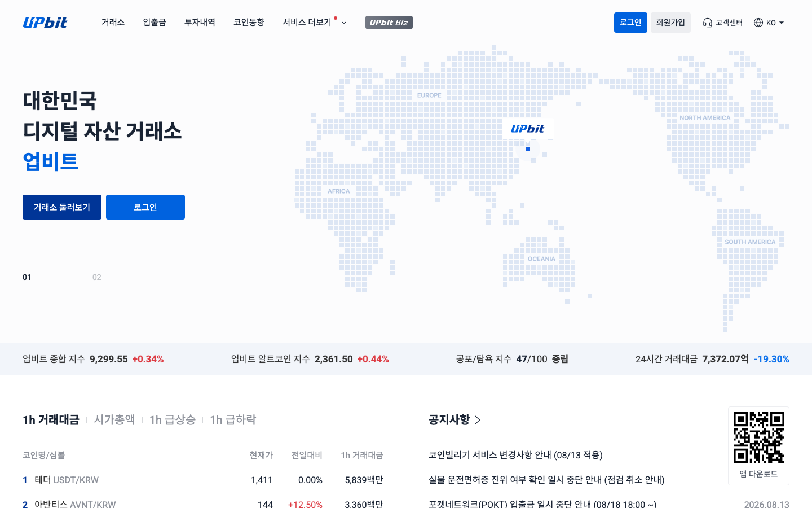Switch to the 시가총액 tab
The image size is (812, 508).
[114, 420]
